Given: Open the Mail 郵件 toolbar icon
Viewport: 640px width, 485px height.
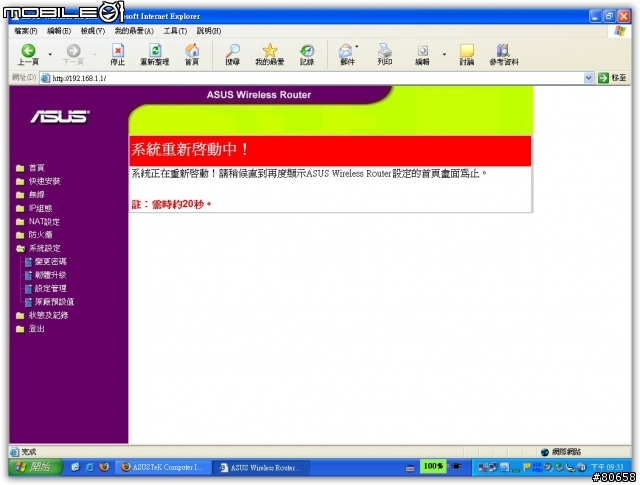Looking at the screenshot, I should (x=347, y=55).
